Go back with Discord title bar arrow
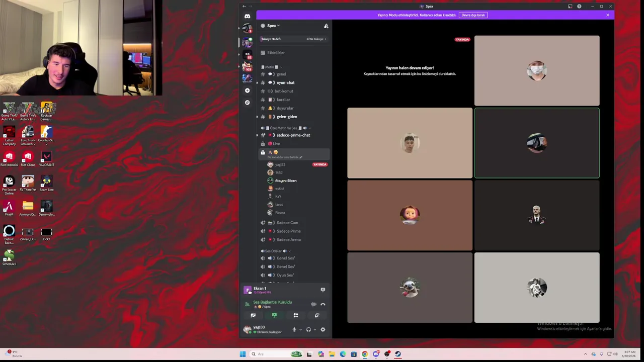 coord(244,7)
